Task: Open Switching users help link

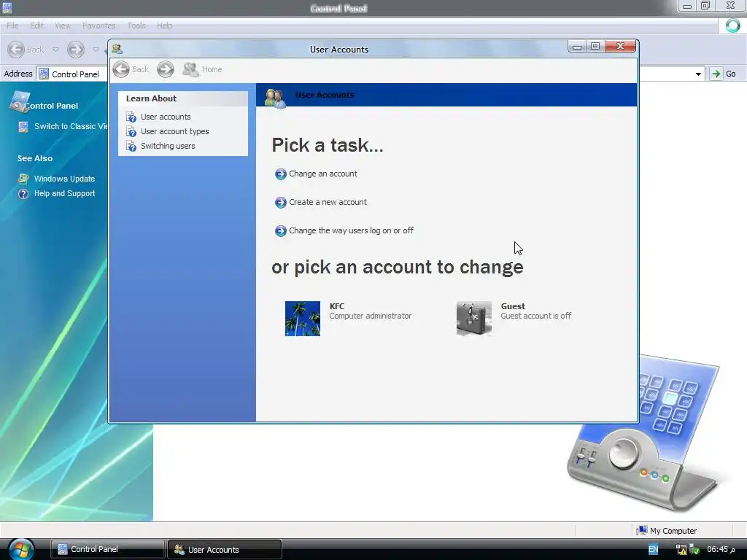Action: [168, 146]
